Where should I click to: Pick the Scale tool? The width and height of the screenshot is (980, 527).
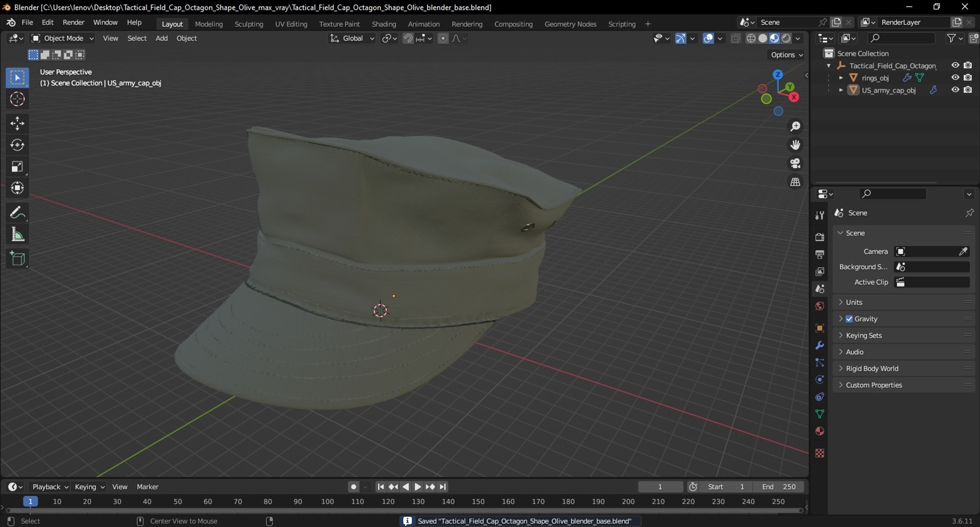pos(17,166)
